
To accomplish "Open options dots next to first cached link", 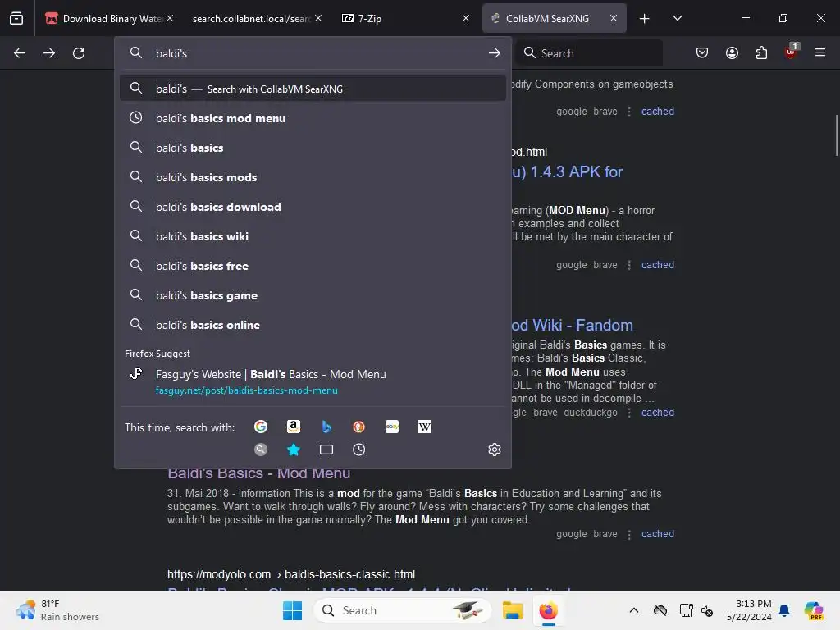I will point(629,112).
